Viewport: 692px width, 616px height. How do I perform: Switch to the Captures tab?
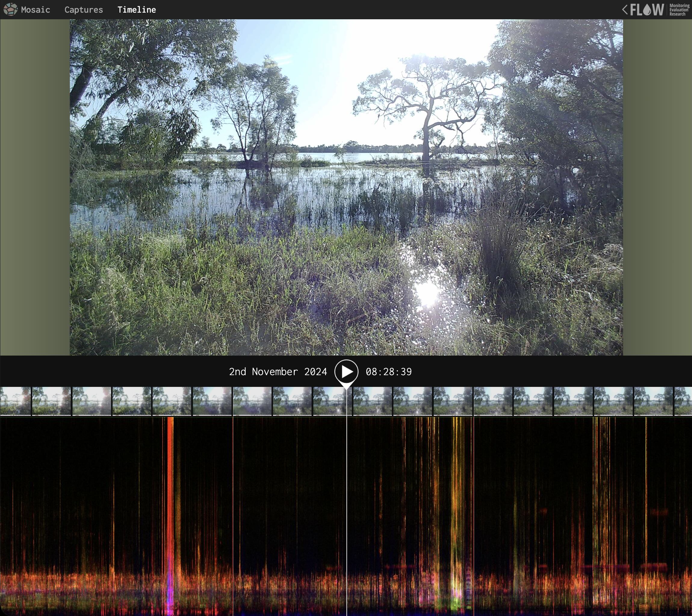(x=84, y=10)
